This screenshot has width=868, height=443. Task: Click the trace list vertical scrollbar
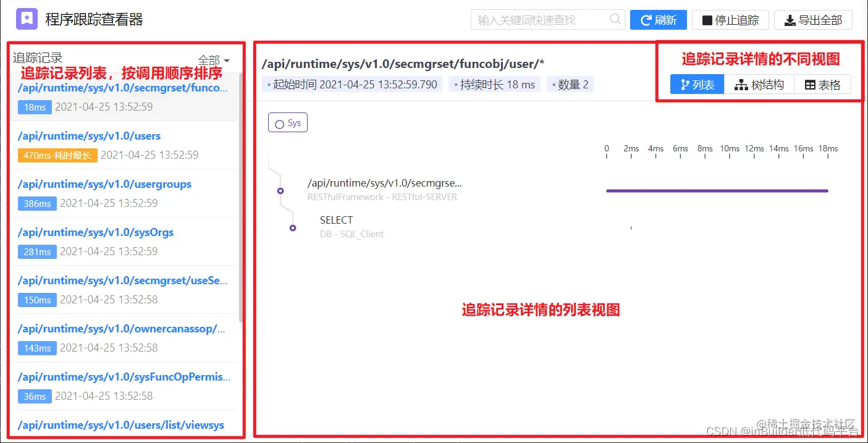pyautogui.click(x=241, y=198)
